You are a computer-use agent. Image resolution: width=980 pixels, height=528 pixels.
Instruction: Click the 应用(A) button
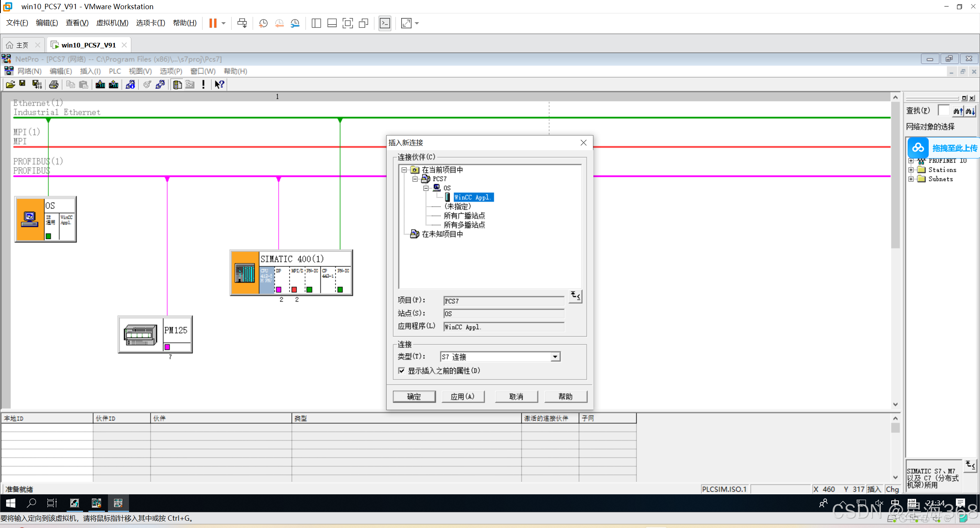(462, 397)
